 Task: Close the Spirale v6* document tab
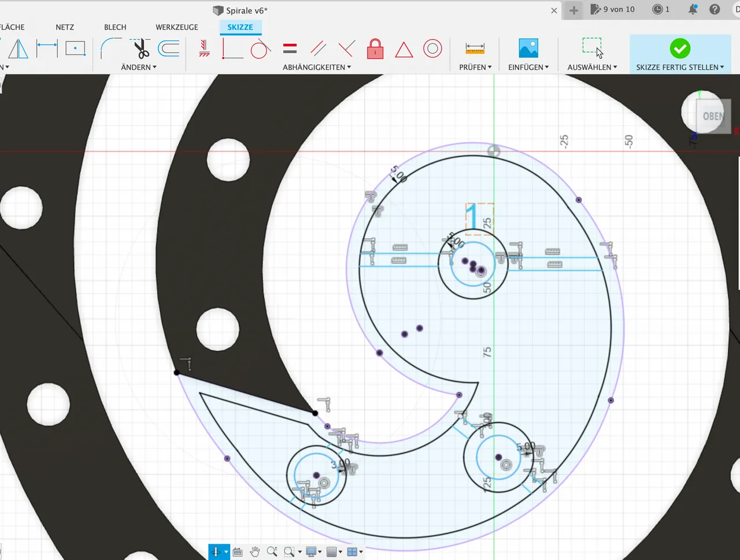(554, 10)
